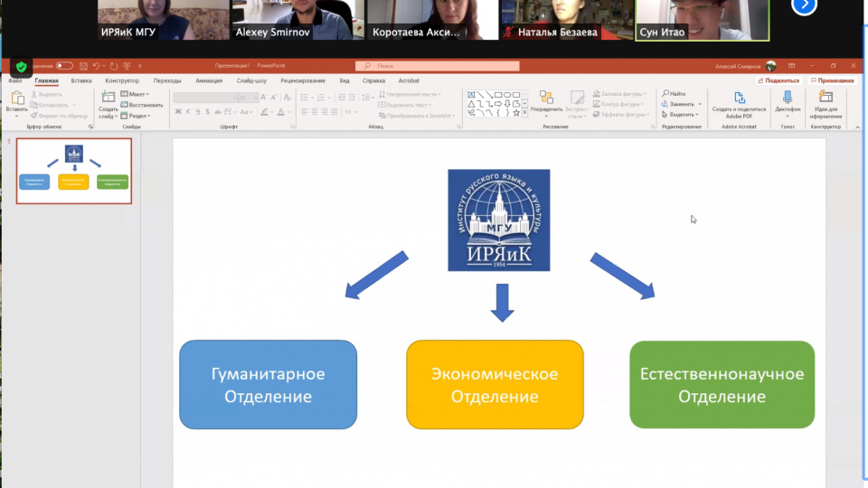Click Алексей Смирнов account avatar

tap(770, 66)
